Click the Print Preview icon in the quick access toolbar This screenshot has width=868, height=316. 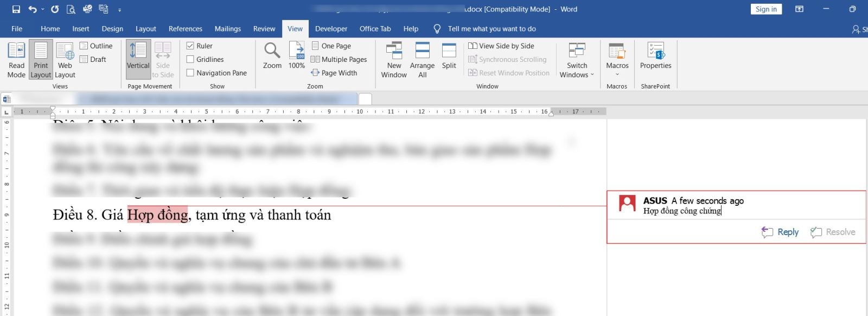[x=71, y=9]
